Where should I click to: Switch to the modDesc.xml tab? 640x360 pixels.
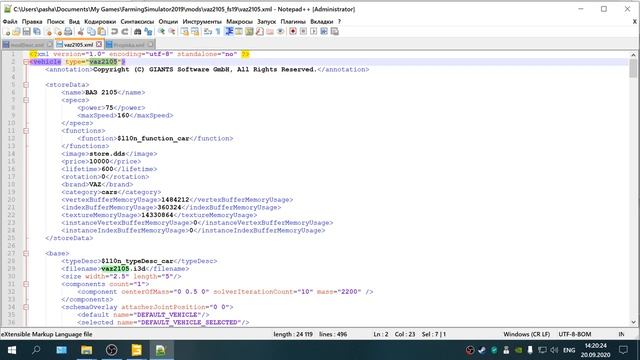click(x=27, y=44)
